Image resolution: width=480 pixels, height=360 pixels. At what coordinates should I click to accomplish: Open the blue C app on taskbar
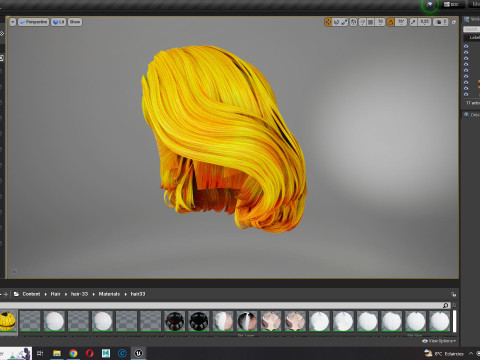pos(122,353)
